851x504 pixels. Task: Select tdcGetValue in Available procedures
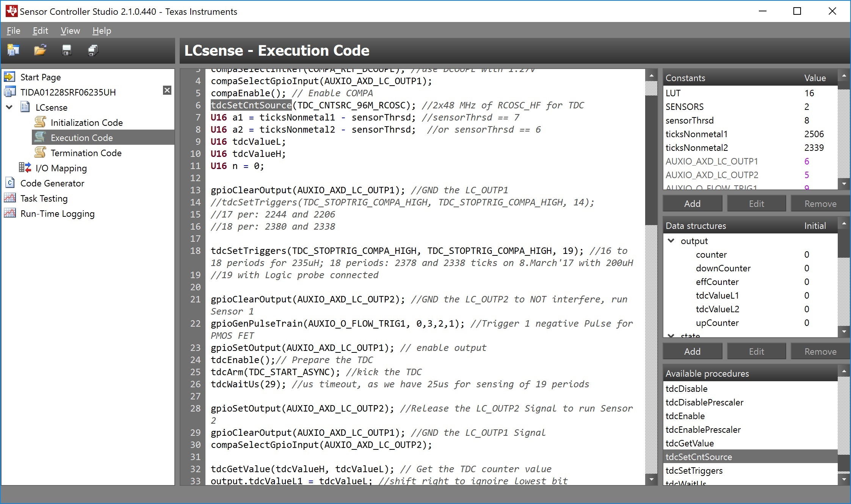point(690,443)
